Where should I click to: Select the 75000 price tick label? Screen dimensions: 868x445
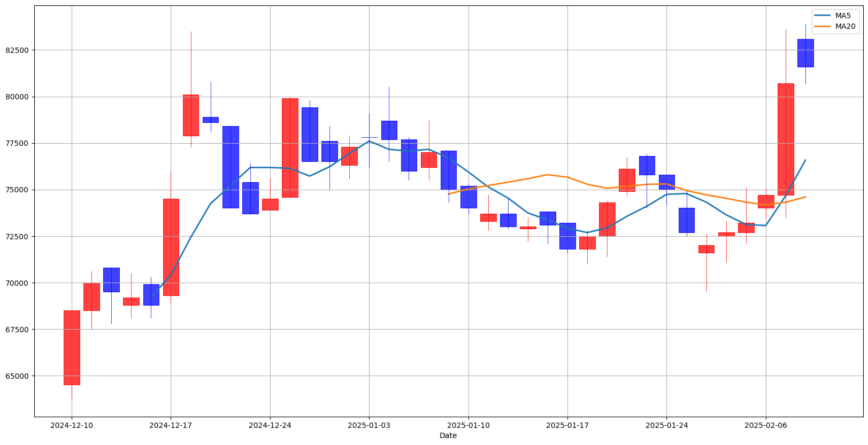click(x=17, y=190)
